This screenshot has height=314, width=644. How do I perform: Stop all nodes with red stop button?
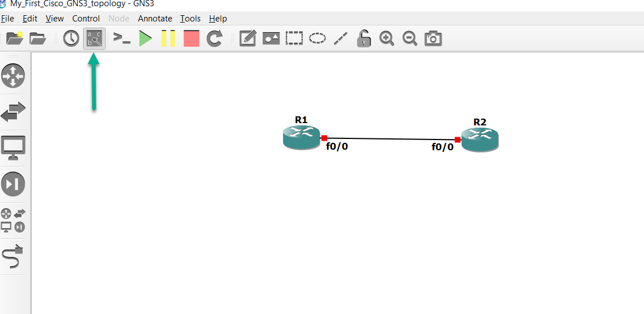(192, 38)
